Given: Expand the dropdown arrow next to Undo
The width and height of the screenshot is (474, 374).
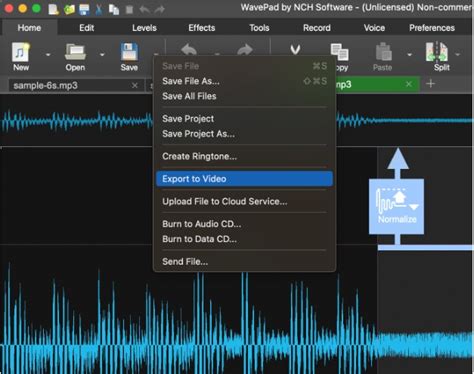Looking at the screenshot, I should (x=217, y=54).
